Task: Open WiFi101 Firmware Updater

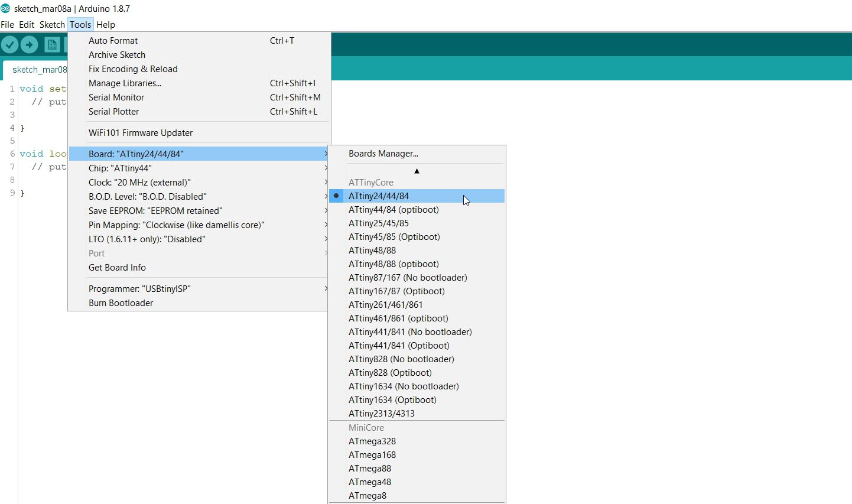Action: tap(199, 132)
